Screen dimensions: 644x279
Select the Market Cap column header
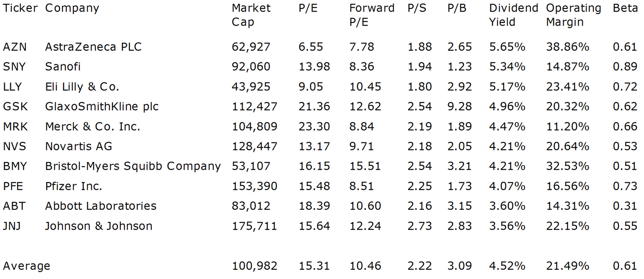251,15
